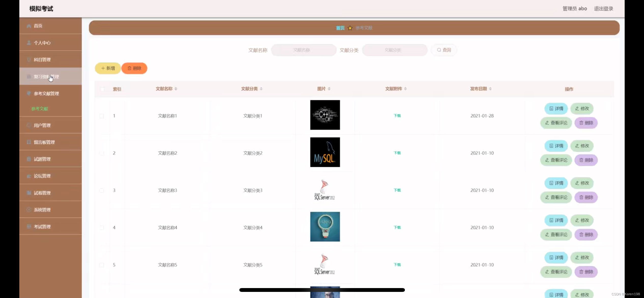
Task: Sort by the 文献名称 column arrows
Action: (x=176, y=89)
